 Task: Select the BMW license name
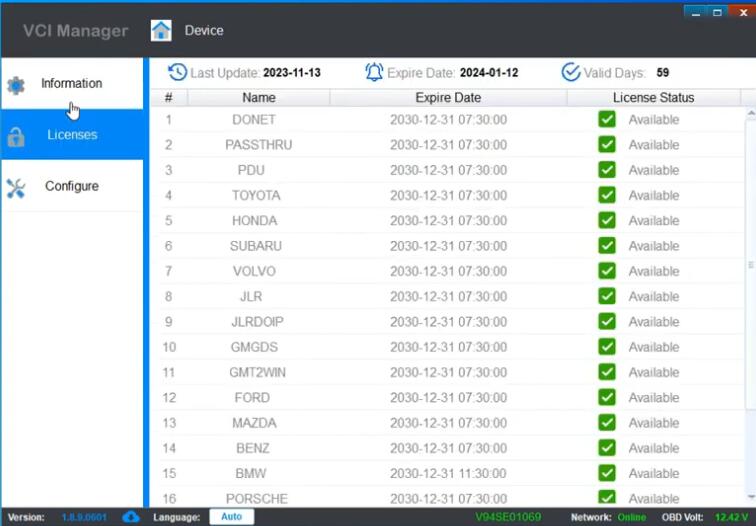point(251,473)
